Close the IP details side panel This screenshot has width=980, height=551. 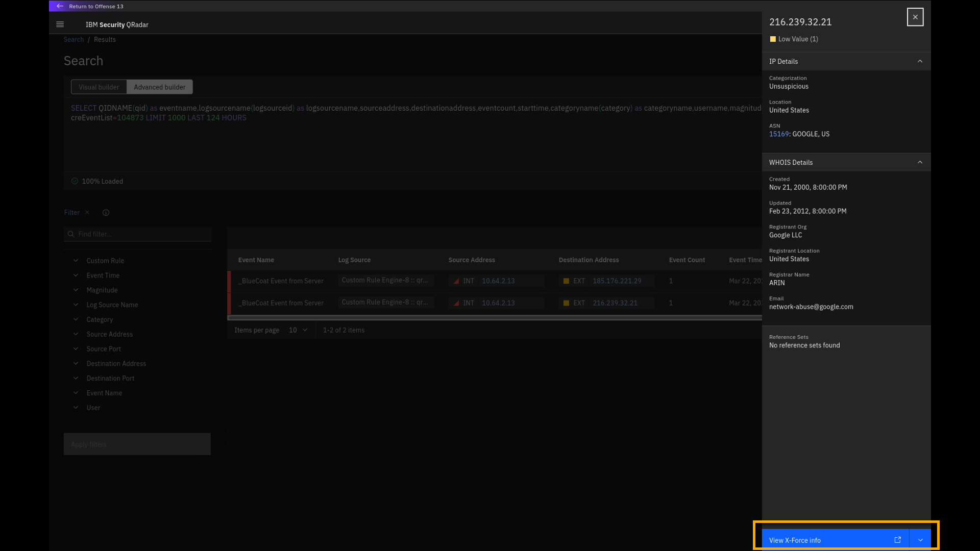915,17
